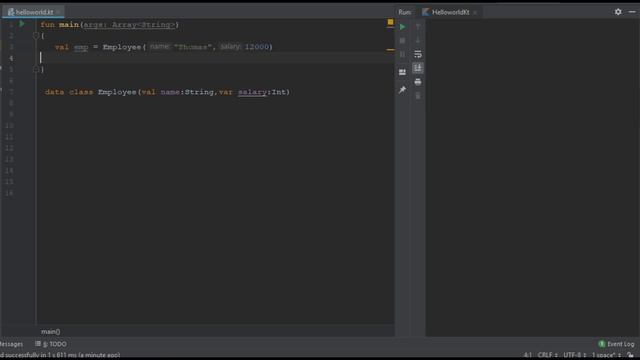
Task: Click the Print icon in Run panel
Action: [x=418, y=82]
